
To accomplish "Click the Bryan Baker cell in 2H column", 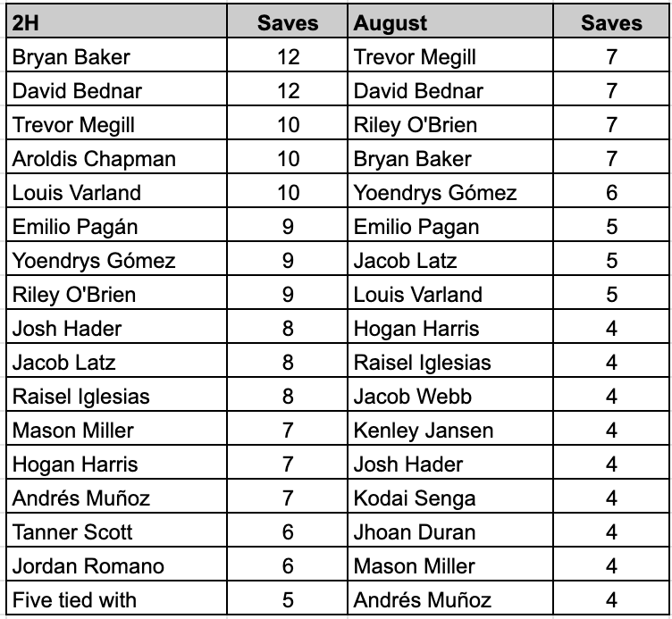I will 116,55.
